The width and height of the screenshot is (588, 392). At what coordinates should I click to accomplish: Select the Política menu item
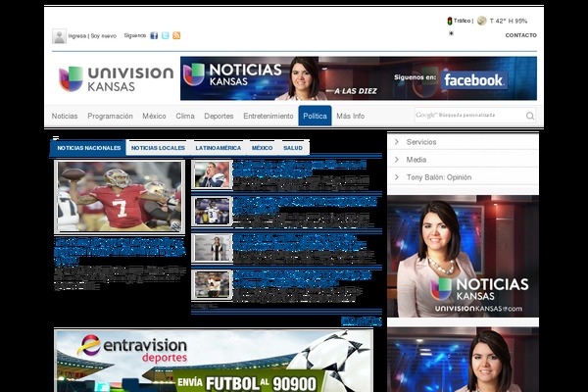click(315, 116)
